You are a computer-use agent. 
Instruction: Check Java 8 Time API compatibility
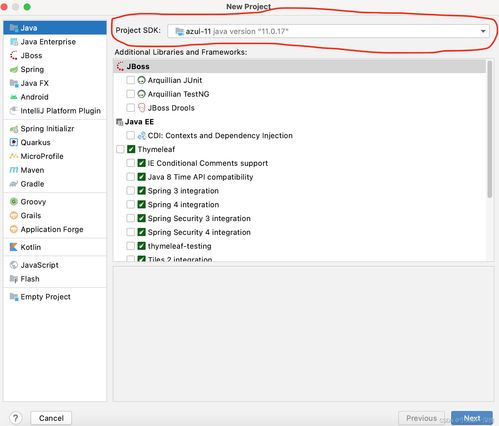(x=130, y=177)
